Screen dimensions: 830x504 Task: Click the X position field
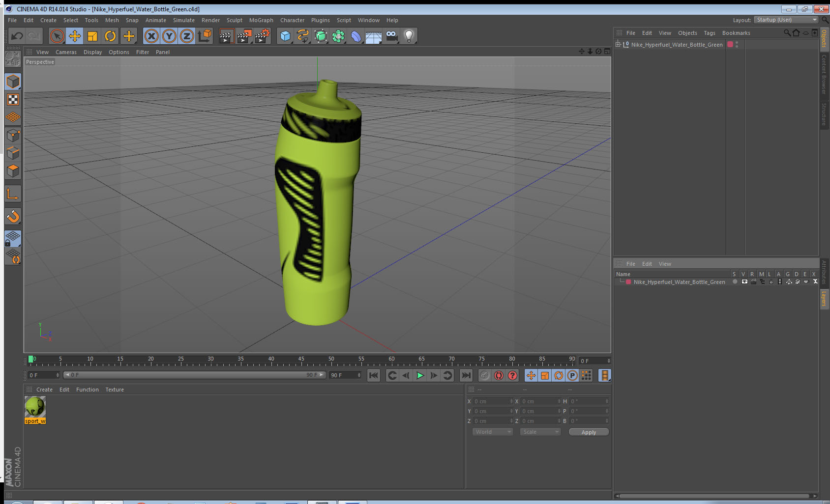coord(493,401)
